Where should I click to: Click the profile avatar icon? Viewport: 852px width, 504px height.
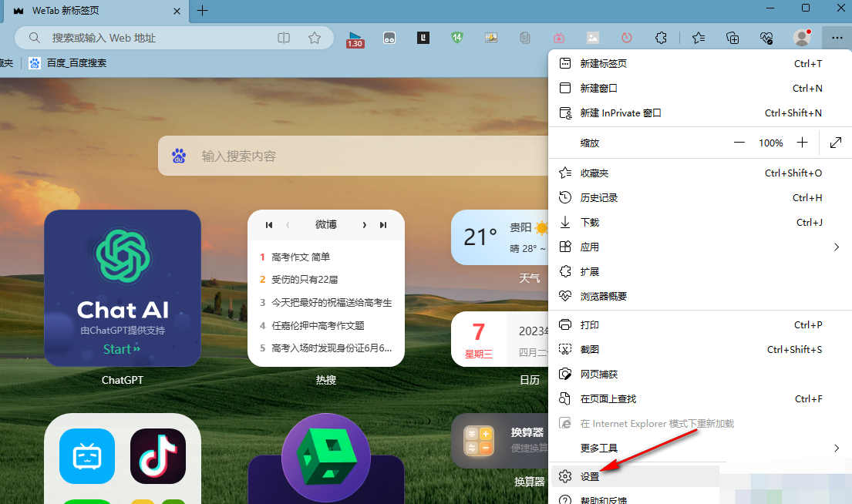[x=800, y=38]
